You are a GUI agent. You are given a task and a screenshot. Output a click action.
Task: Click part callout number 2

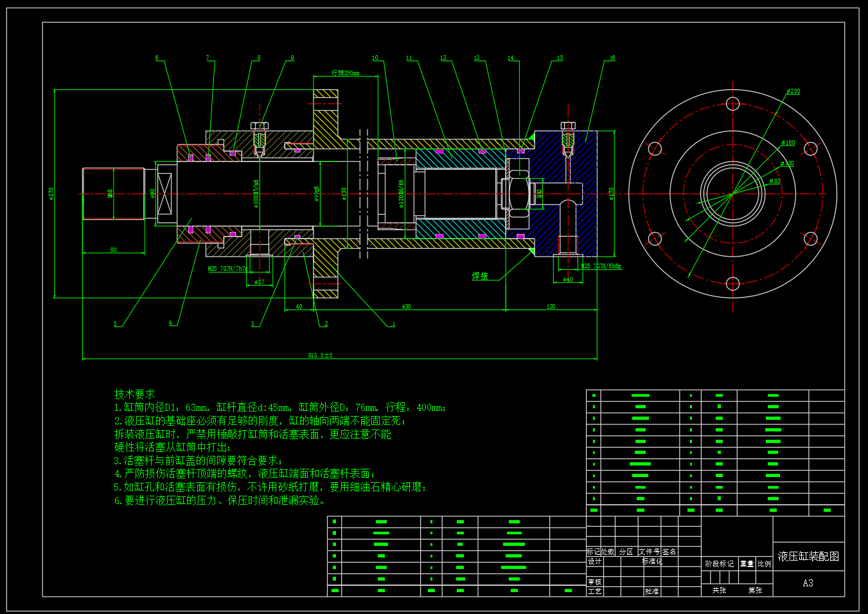pos(326,324)
